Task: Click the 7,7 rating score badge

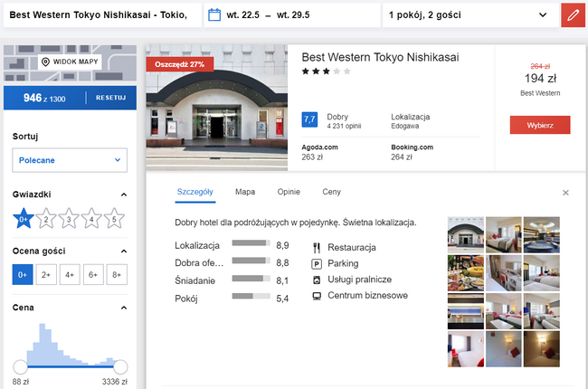Action: point(309,119)
